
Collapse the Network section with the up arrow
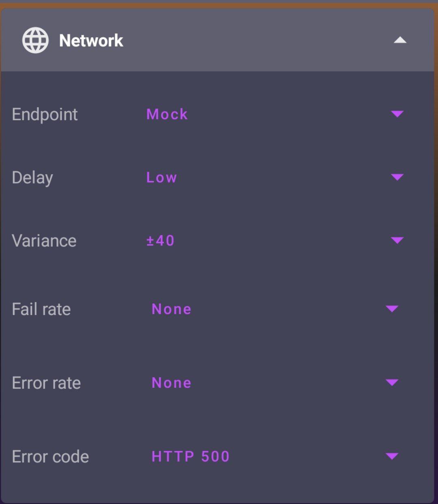400,40
